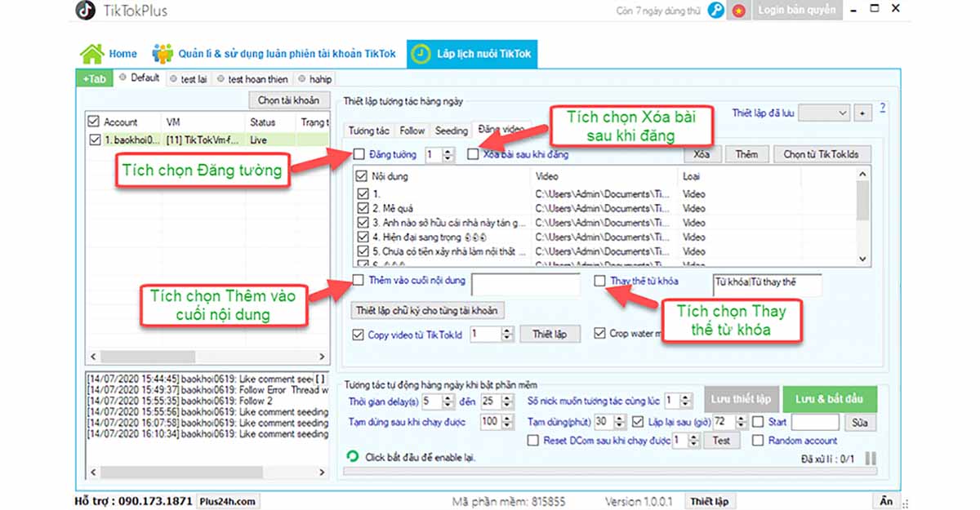The width and height of the screenshot is (980, 510).
Task: Open the Thiết lập đã lưu dropdown
Action: 824,113
